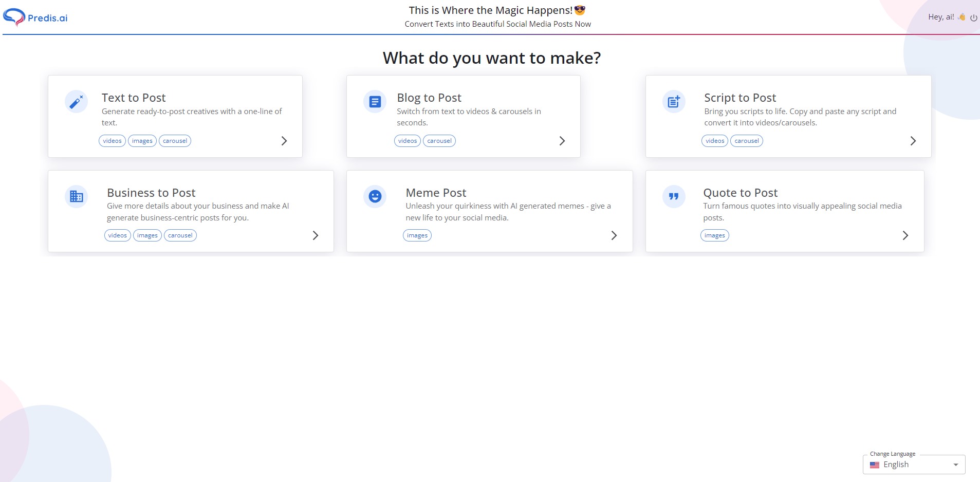Click the Text to Post title
Screen dimensions: 980x482
point(134,98)
